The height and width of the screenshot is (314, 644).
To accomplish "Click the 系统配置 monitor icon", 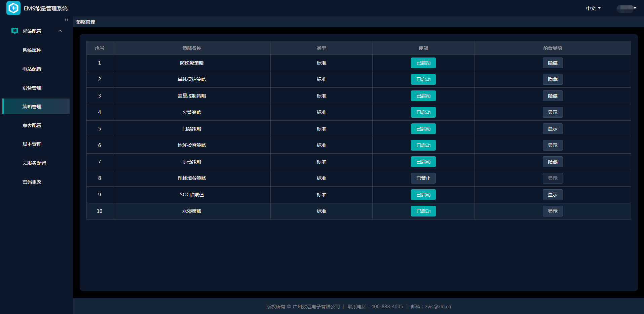I will pos(14,31).
